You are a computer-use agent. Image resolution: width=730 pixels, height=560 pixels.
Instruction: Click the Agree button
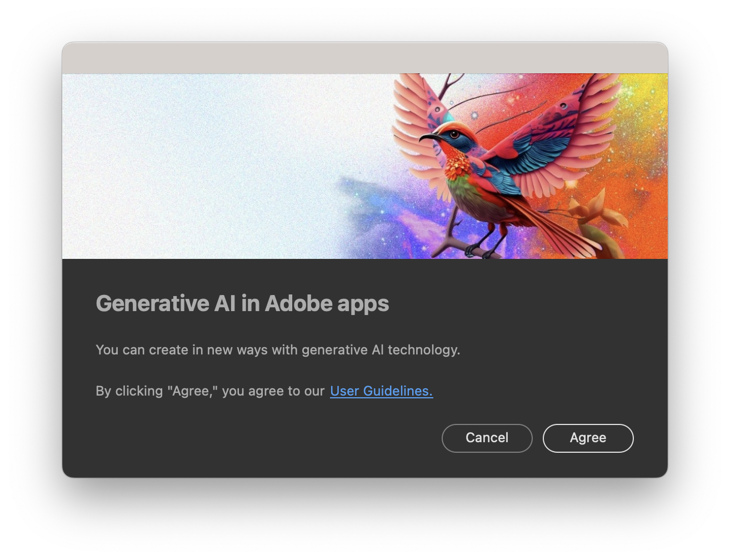click(x=588, y=438)
